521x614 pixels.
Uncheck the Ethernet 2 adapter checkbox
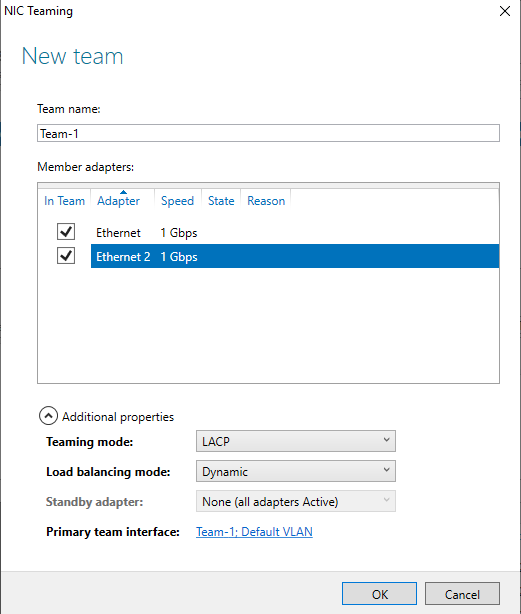66,256
